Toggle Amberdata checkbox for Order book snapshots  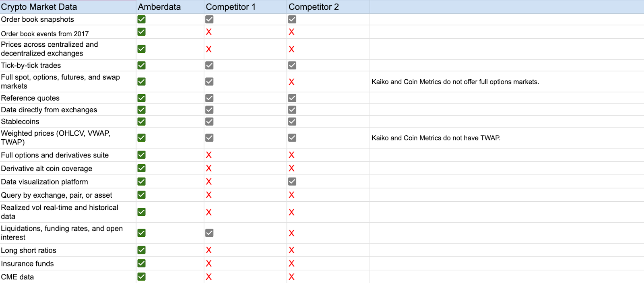[141, 19]
